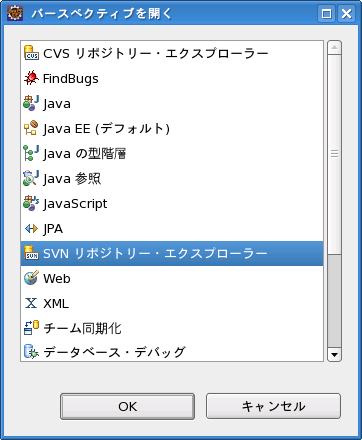Image resolution: width=362 pixels, height=440 pixels.
Task: Click the Java perspective icon
Action: tap(31, 103)
